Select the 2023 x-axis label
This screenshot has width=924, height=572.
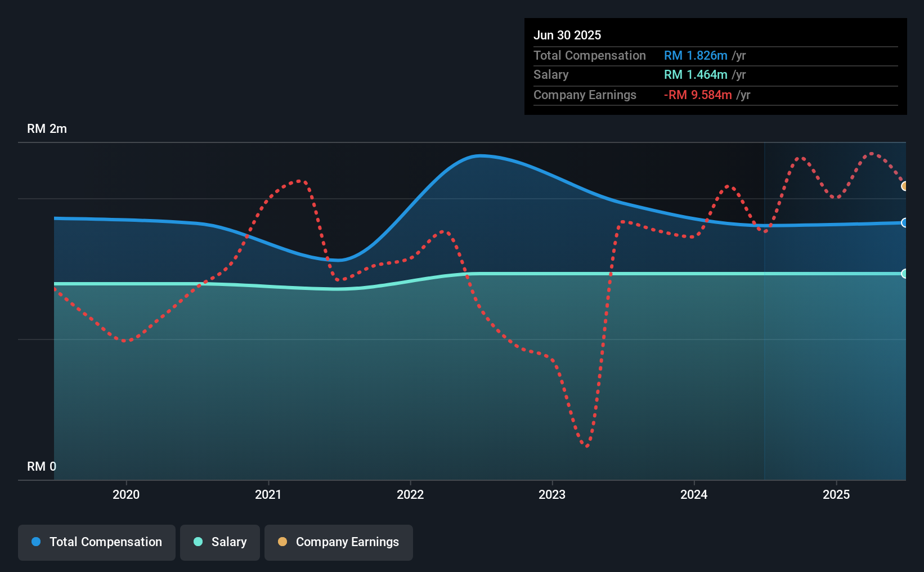pyautogui.click(x=552, y=494)
